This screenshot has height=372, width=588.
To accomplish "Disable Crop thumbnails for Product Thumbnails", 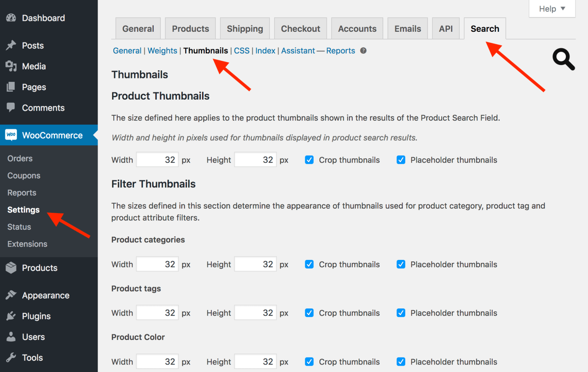I will [x=309, y=160].
